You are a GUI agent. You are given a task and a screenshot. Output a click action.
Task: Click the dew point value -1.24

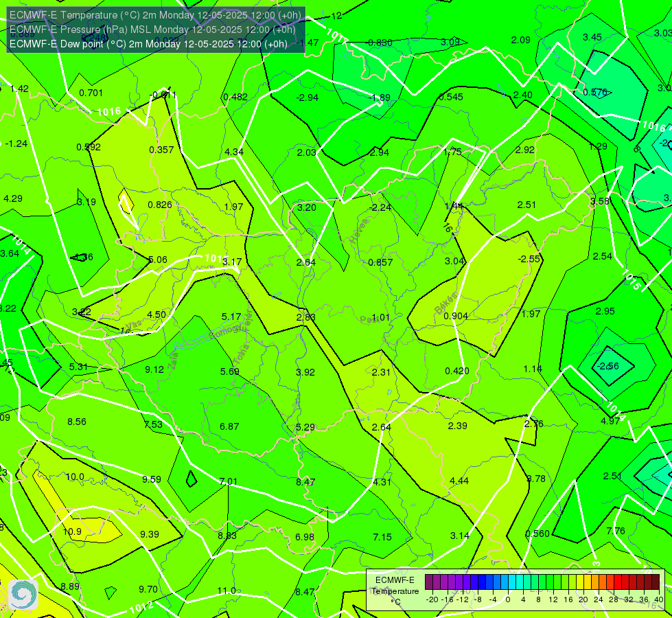tap(16, 144)
